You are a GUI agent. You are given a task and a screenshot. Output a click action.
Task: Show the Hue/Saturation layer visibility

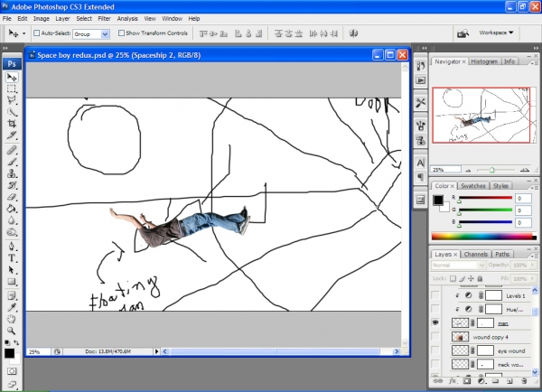tap(435, 309)
